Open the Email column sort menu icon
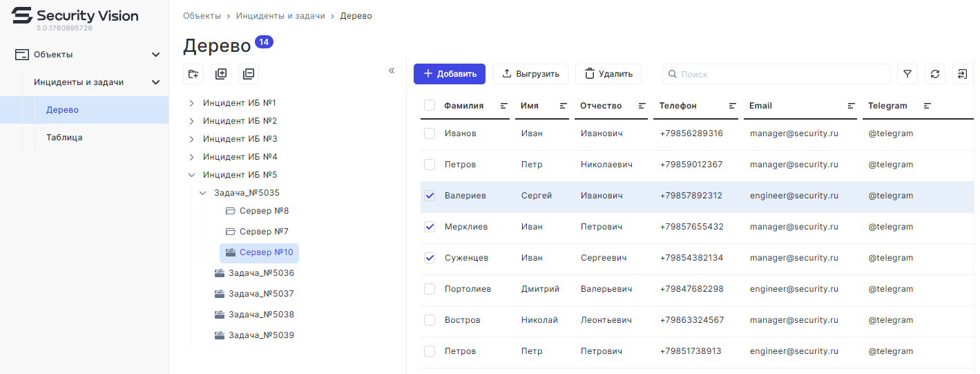 pos(852,106)
